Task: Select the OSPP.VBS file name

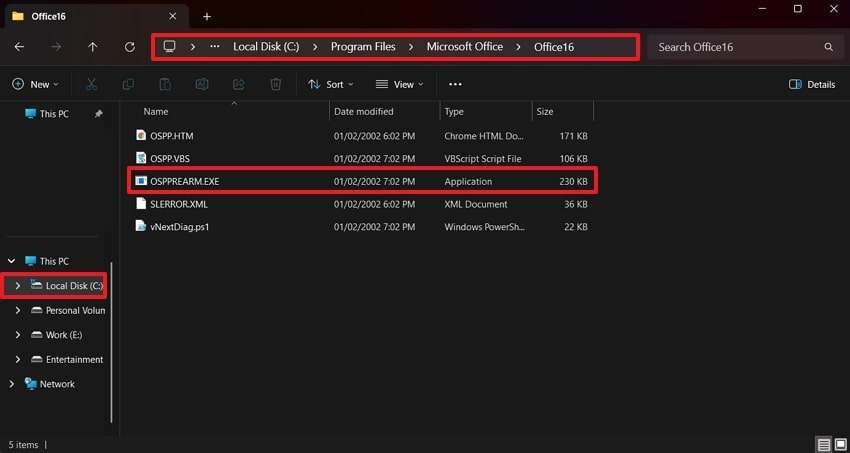Action: [x=170, y=159]
